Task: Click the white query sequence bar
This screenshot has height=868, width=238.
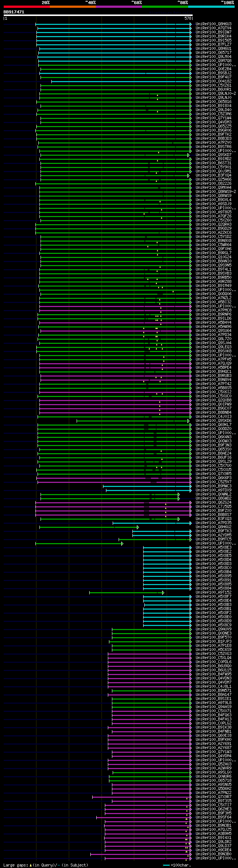Action: 98,15
